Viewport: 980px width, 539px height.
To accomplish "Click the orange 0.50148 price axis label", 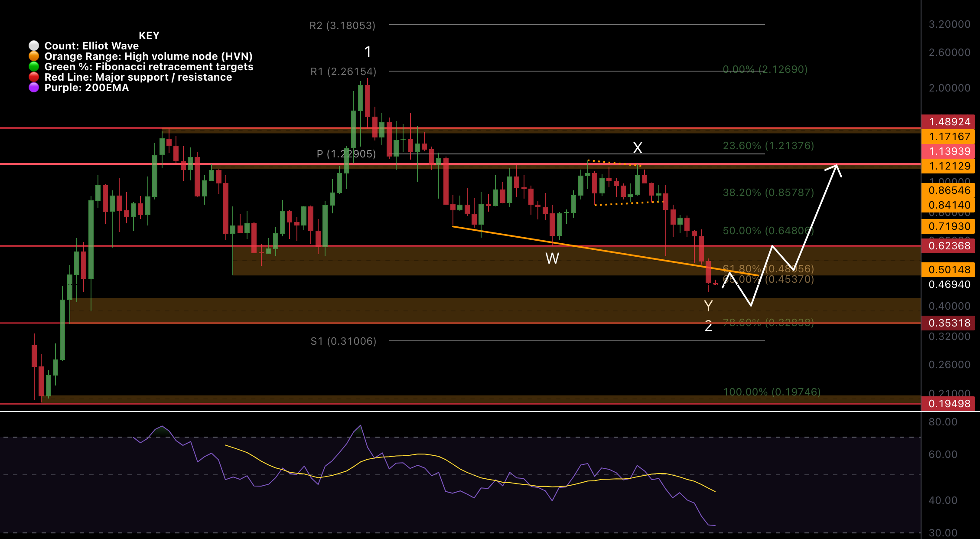I will pyautogui.click(x=948, y=269).
